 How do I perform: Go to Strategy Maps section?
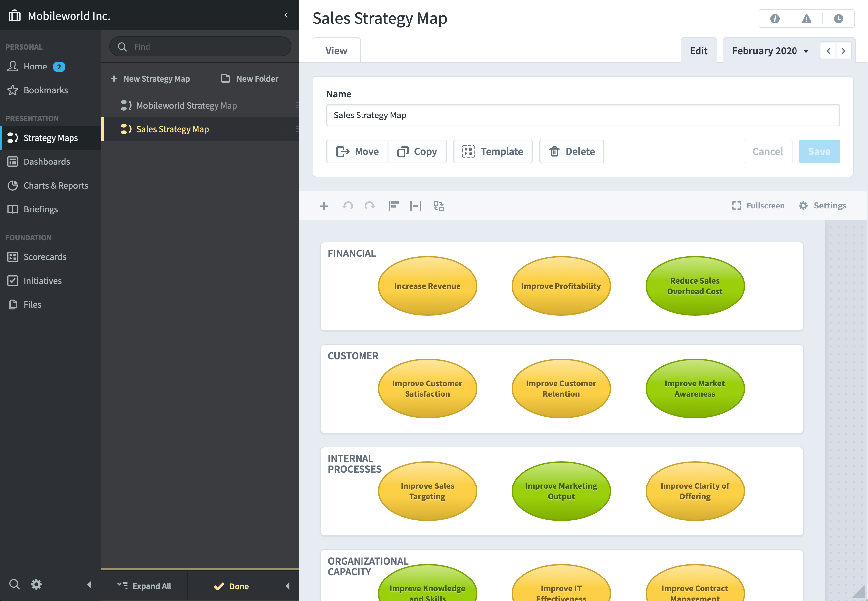[x=50, y=138]
